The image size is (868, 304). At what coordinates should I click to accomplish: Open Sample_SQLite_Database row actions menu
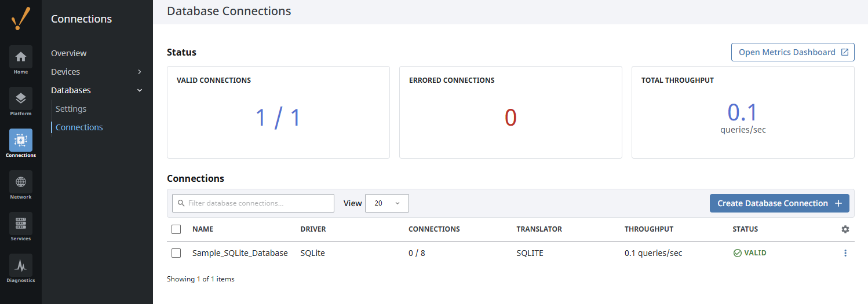(845, 253)
